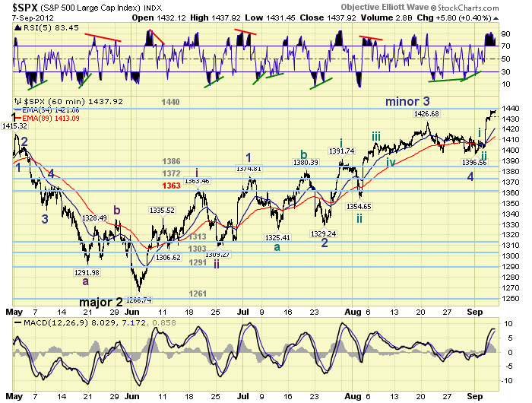Click the 'minor 3' wave label

407,101
